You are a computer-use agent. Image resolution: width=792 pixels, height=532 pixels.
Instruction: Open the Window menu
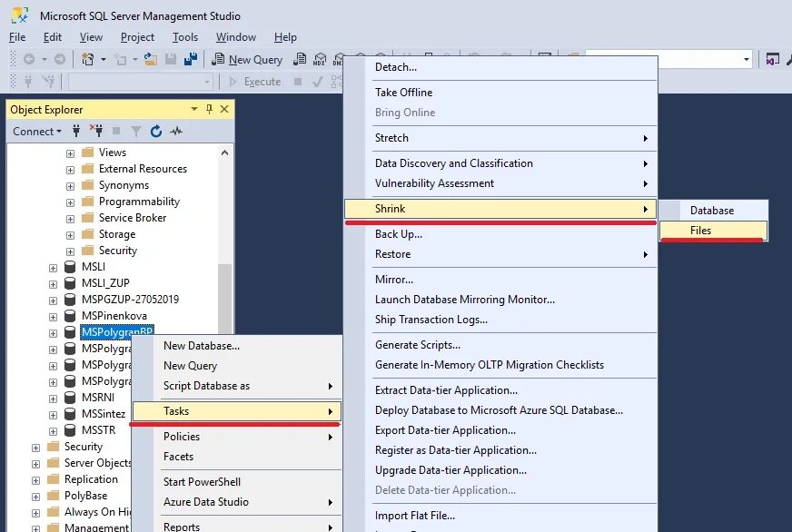point(236,37)
